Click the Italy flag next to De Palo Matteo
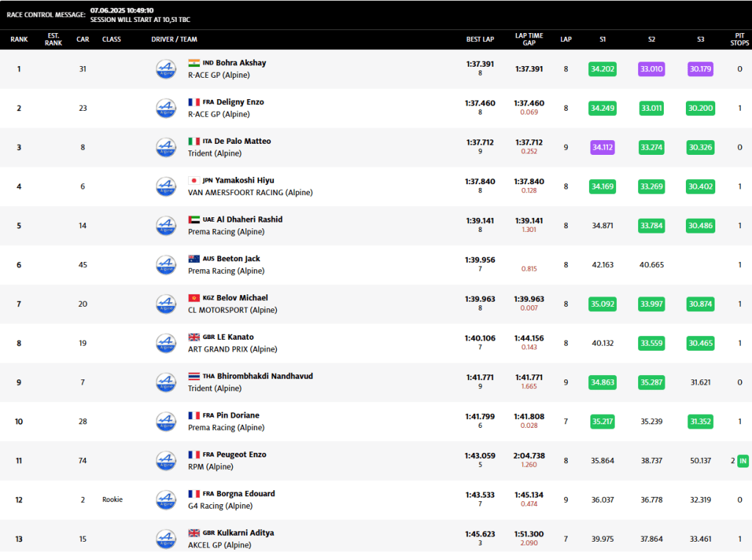The width and height of the screenshot is (752, 560). coord(194,142)
